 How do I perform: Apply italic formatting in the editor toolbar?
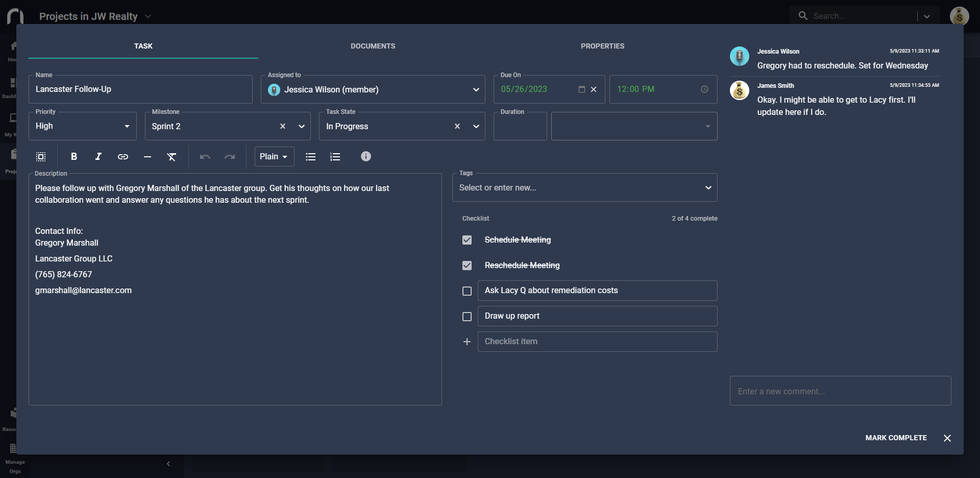[98, 157]
